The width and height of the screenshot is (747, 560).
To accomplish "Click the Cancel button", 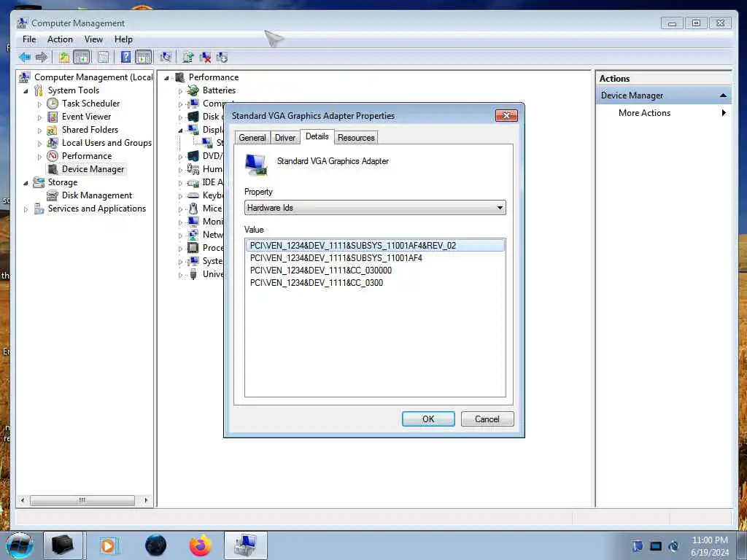I will point(487,419).
